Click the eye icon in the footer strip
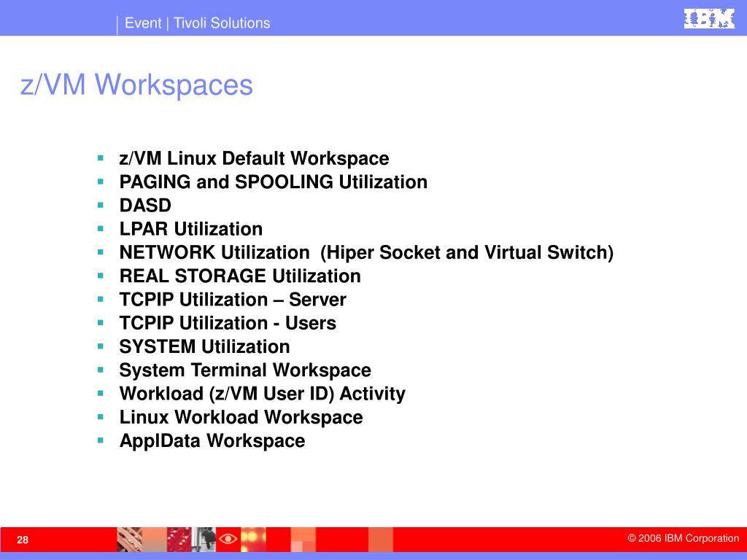 pos(228,539)
